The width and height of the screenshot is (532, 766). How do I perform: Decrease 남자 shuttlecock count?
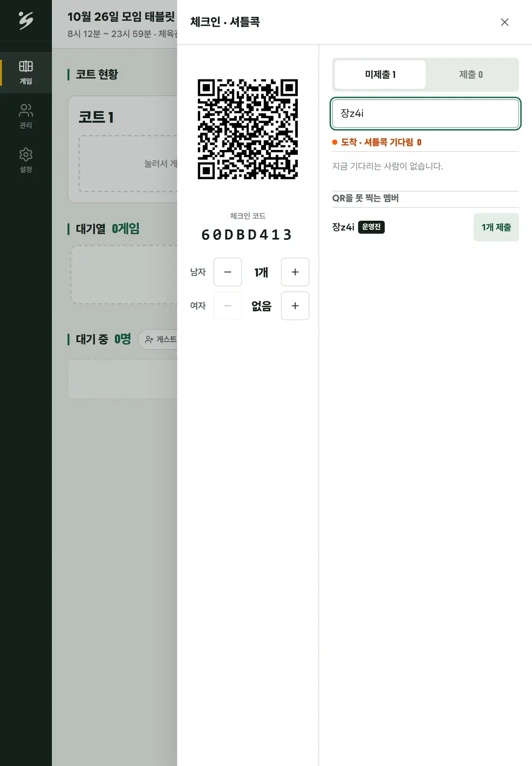click(x=227, y=272)
